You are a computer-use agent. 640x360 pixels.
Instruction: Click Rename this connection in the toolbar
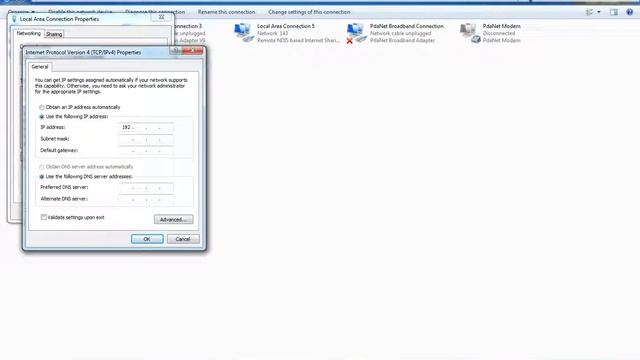tap(227, 12)
